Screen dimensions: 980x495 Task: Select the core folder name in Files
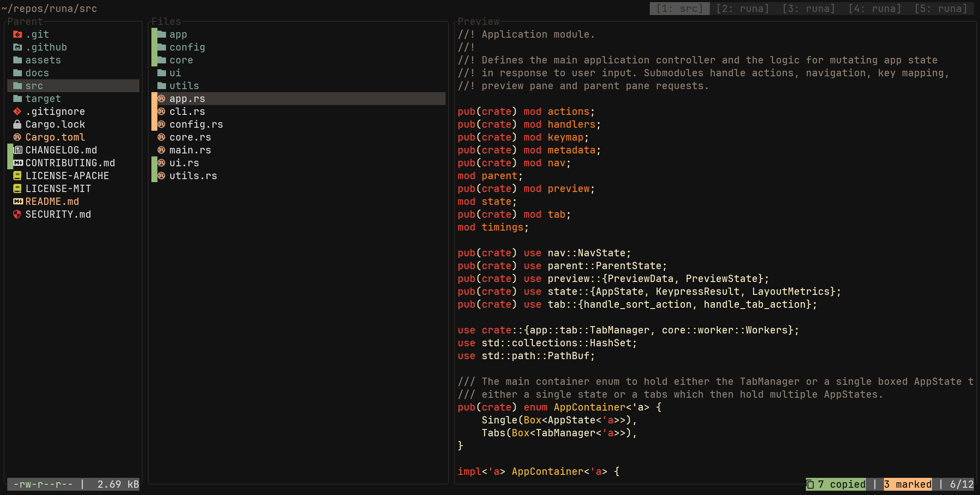(181, 60)
